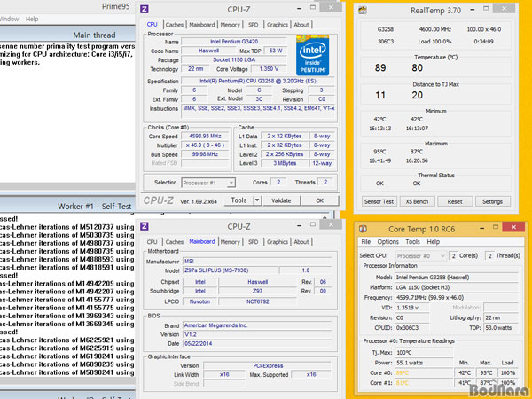Click RealTemp first core temperature 89

[380, 68]
